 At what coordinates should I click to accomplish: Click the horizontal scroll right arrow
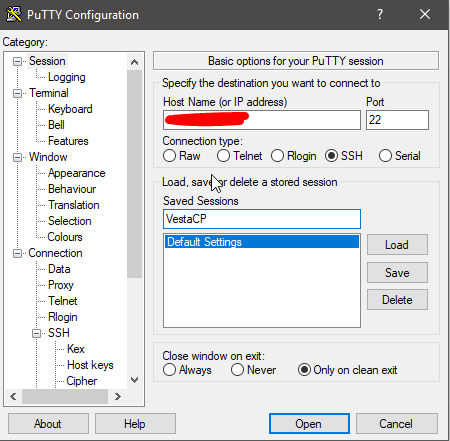[x=118, y=397]
